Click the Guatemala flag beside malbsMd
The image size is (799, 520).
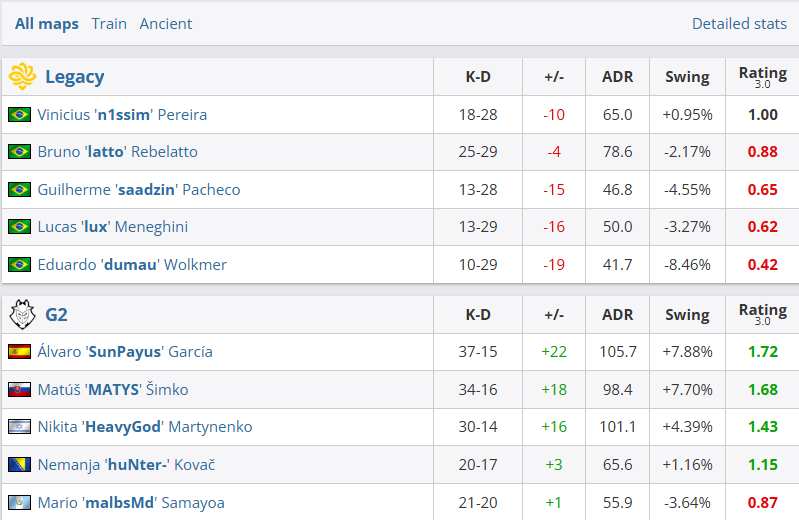[19, 502]
